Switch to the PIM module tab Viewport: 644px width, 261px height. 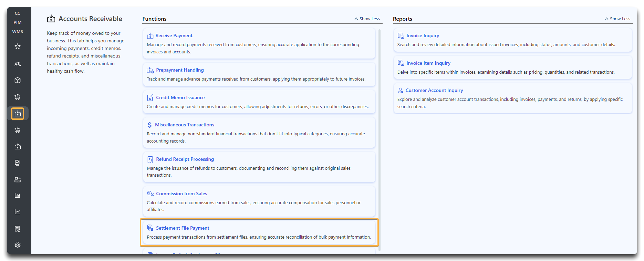click(x=18, y=22)
